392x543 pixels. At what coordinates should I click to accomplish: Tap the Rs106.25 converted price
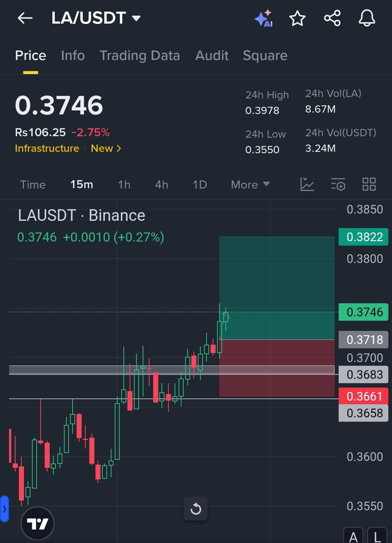tap(40, 132)
